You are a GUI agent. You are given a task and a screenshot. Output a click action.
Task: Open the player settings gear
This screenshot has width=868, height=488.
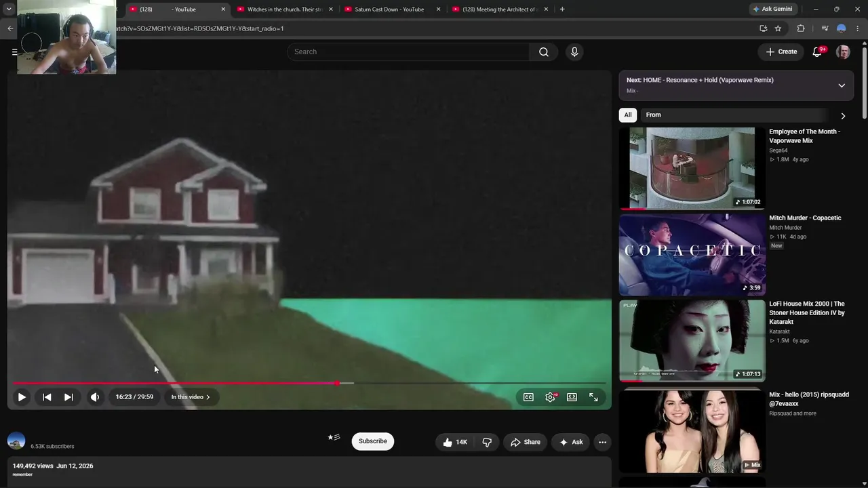click(550, 397)
